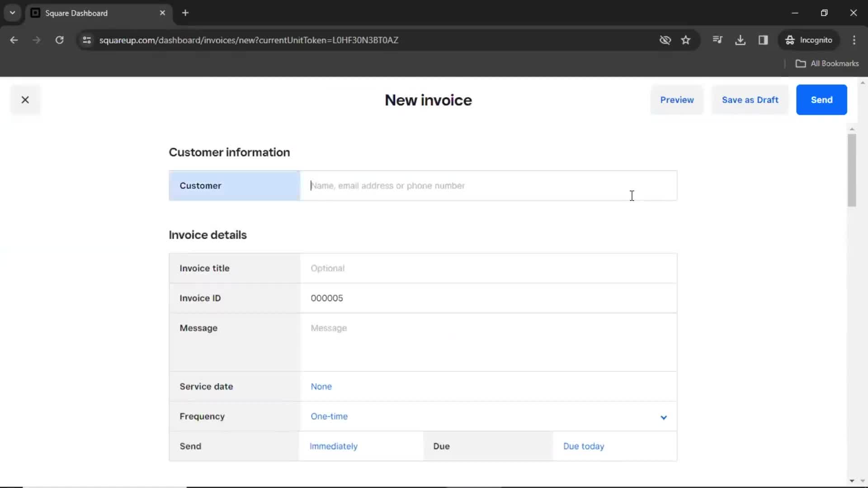Click the Service date None link
Image resolution: width=868 pixels, height=488 pixels.
pos(321,386)
